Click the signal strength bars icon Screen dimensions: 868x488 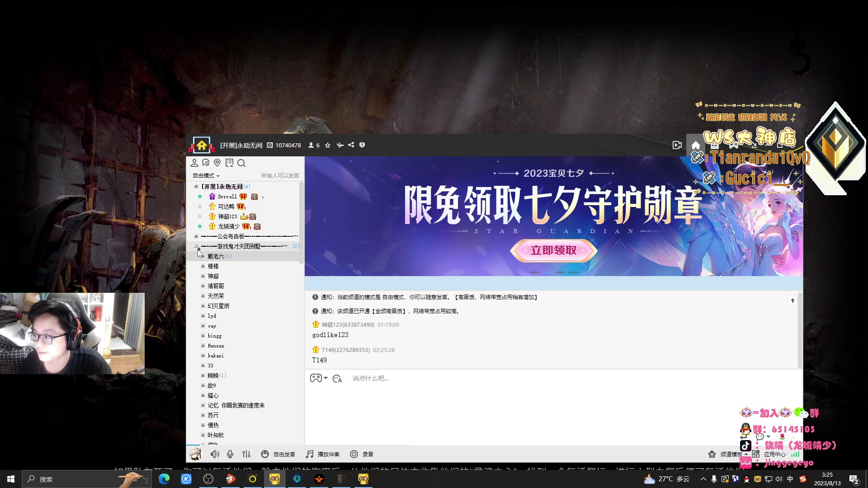coord(795,455)
